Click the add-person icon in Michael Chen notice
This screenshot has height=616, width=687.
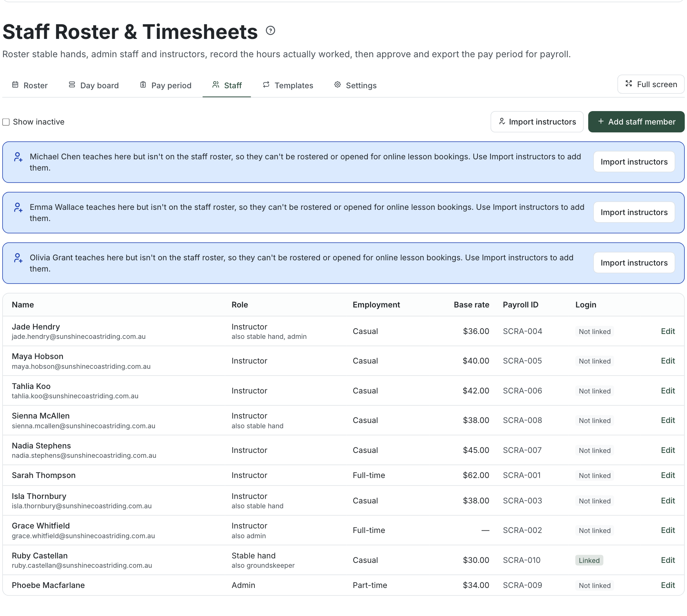[x=18, y=157]
